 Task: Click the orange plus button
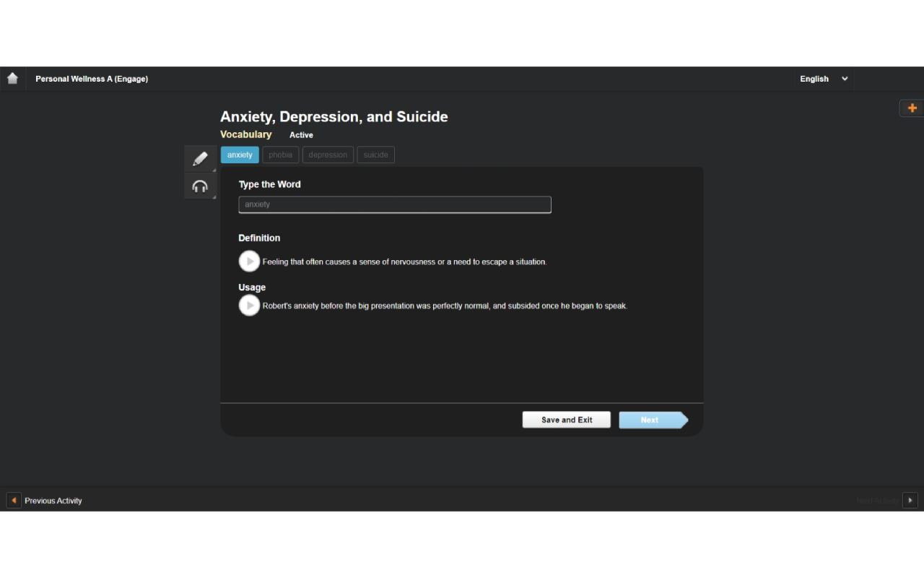pos(911,108)
